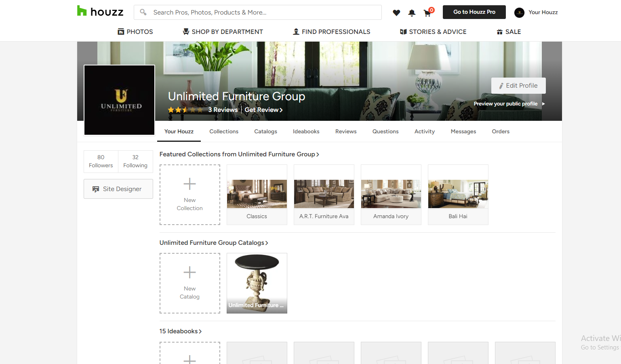Switch to the Collections tab
Viewport: 621px width, 364px height.
pos(224,131)
